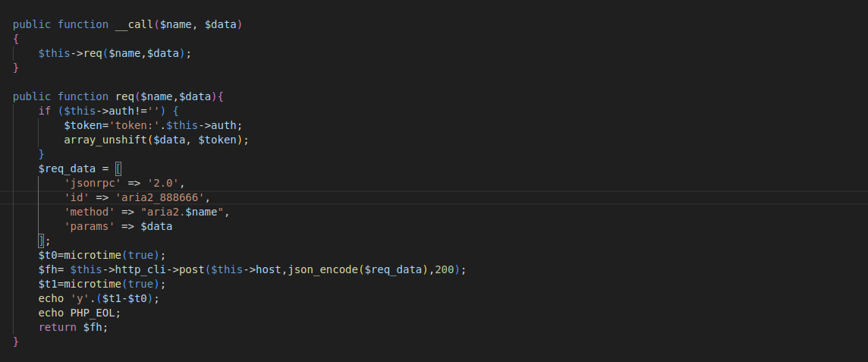Click the echo PHP_EOL statement
868x362 pixels.
pyautogui.click(x=80, y=313)
